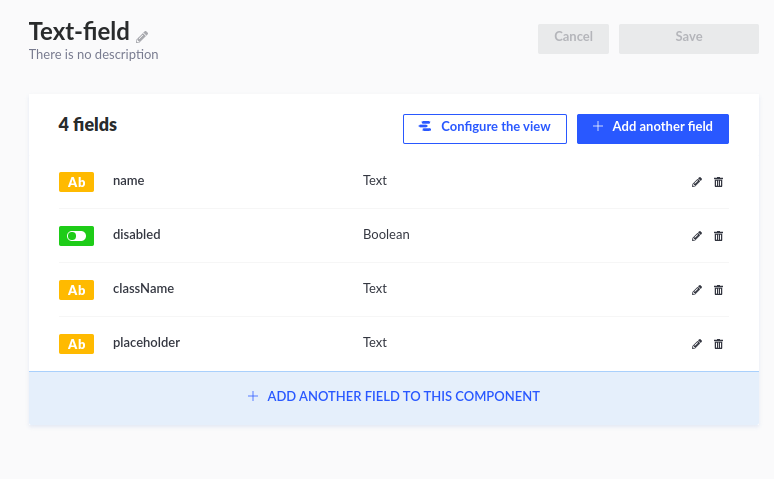The height and width of the screenshot is (479, 774).
Task: Click Add another field button
Action: [x=653, y=129]
